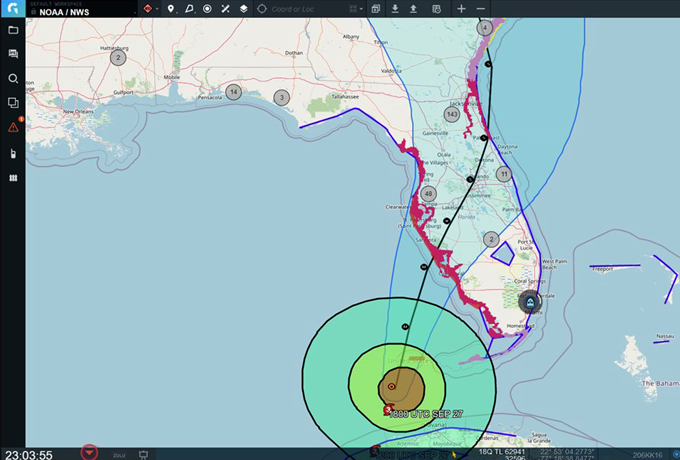
Task: Open the map layers stack icon
Action: [x=243, y=9]
